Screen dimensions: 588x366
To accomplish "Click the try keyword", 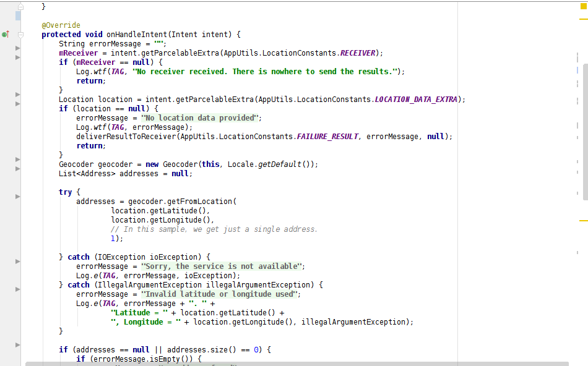I will point(65,192).
